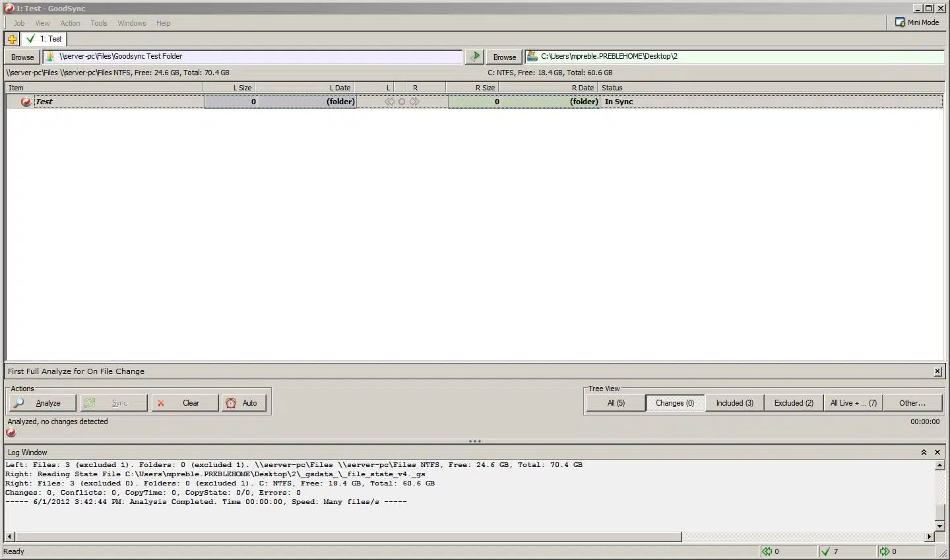This screenshot has width=950, height=560.
Task: Click the GoodSync icon beside the Test row
Action: coord(26,102)
